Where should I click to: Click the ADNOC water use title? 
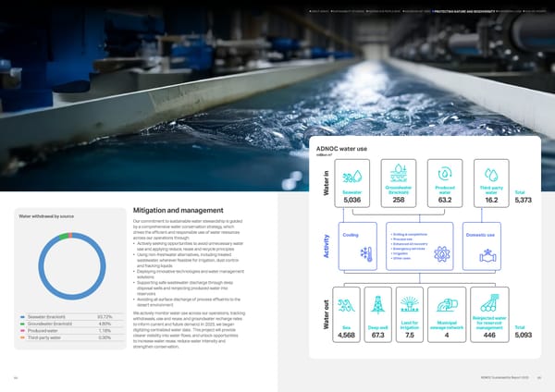click(341, 149)
